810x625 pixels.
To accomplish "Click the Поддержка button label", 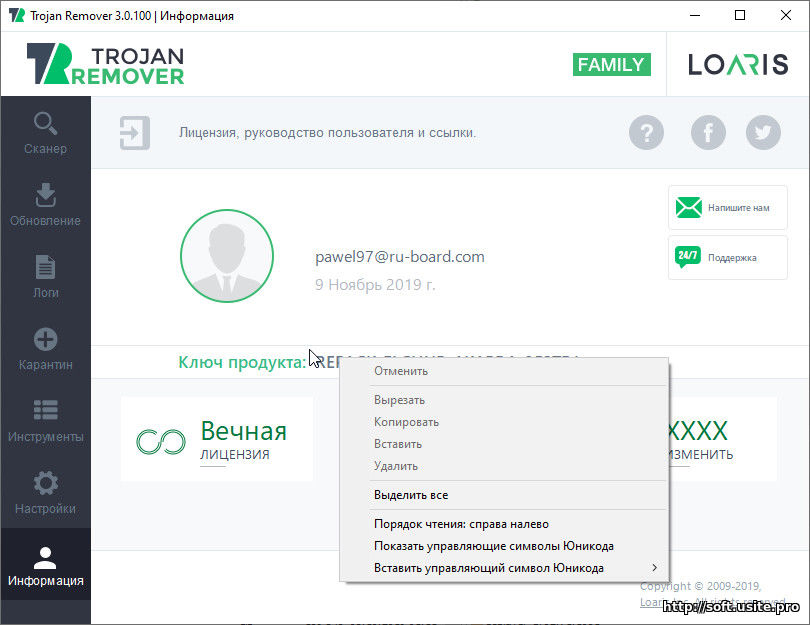I will (x=732, y=258).
